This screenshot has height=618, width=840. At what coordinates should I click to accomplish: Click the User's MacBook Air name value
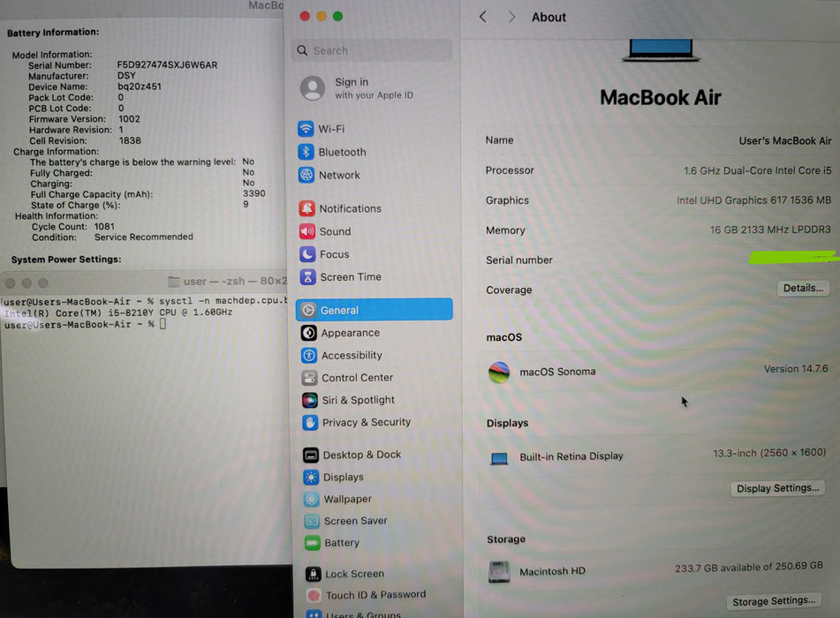785,141
